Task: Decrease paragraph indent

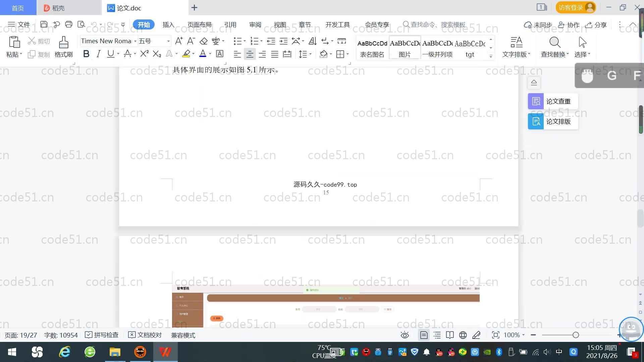Action: pos(271,41)
